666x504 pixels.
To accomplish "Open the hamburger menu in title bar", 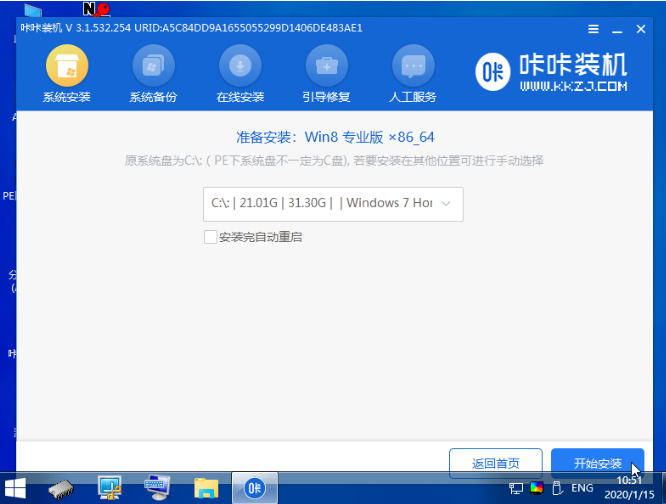I will point(593,30).
